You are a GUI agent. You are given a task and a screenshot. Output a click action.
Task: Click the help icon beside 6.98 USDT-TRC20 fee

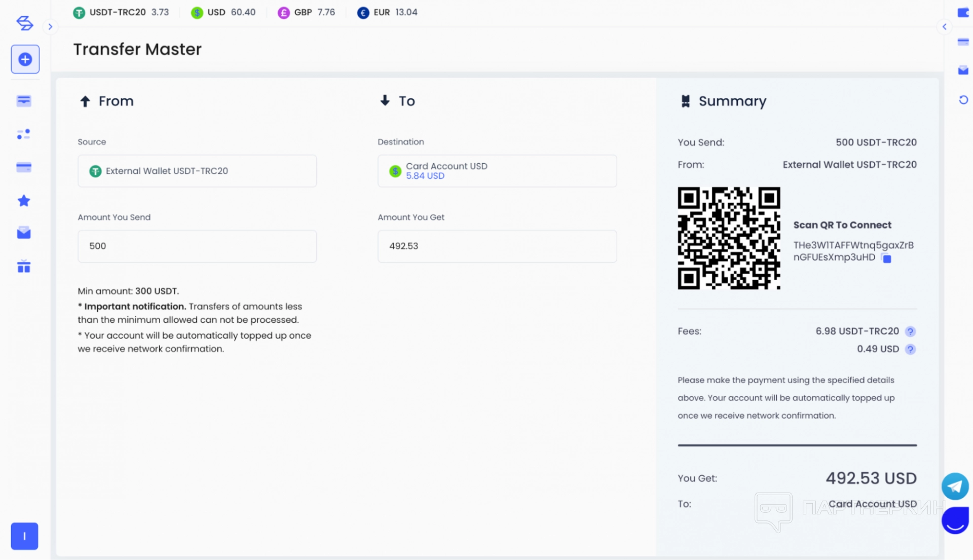pyautogui.click(x=910, y=331)
